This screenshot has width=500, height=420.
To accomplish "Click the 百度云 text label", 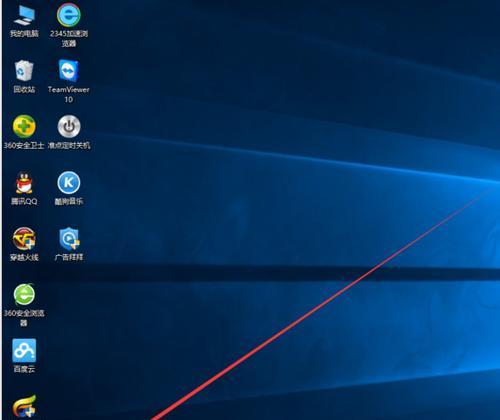I will (x=24, y=369).
